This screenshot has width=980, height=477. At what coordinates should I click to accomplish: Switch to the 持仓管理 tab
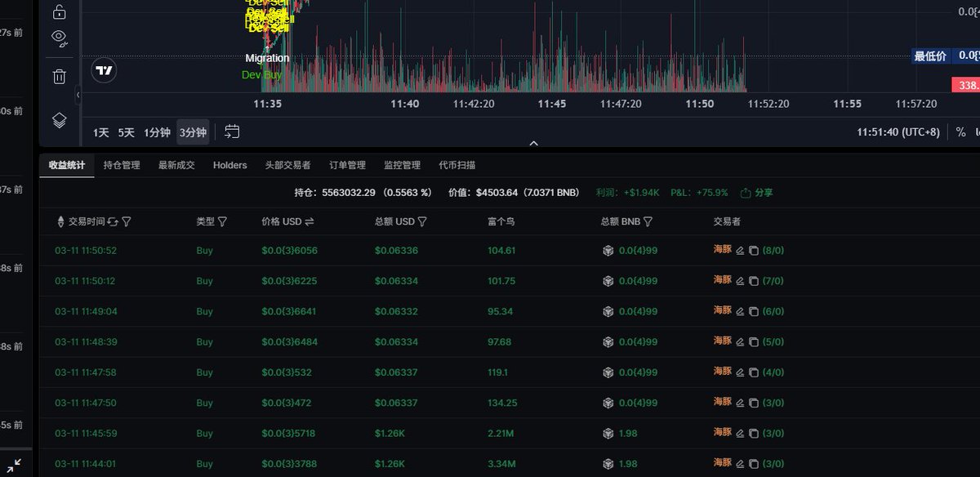[122, 165]
